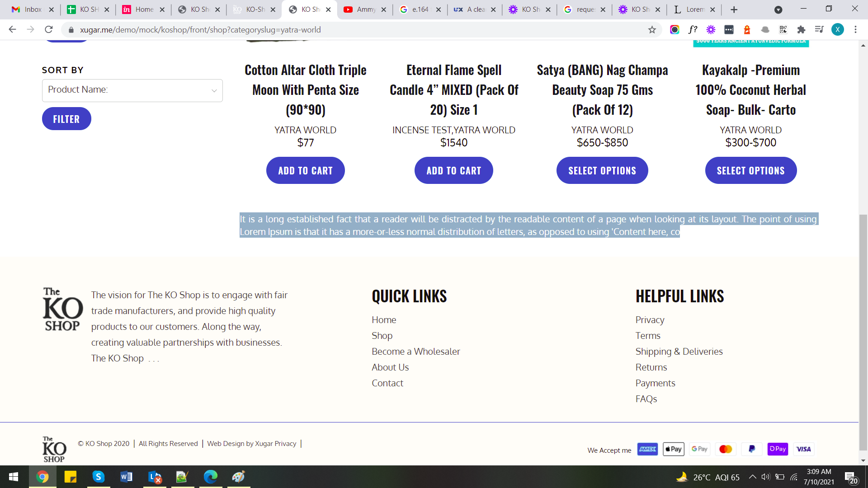Click the volume speaker tray icon
The image size is (868, 488).
[x=765, y=477]
